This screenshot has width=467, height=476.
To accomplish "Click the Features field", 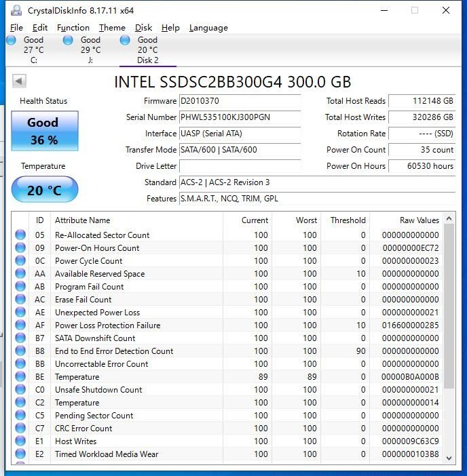I will [318, 199].
